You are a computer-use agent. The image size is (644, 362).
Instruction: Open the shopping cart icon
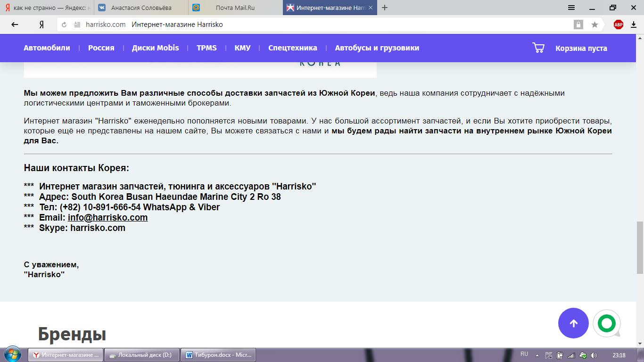[538, 48]
